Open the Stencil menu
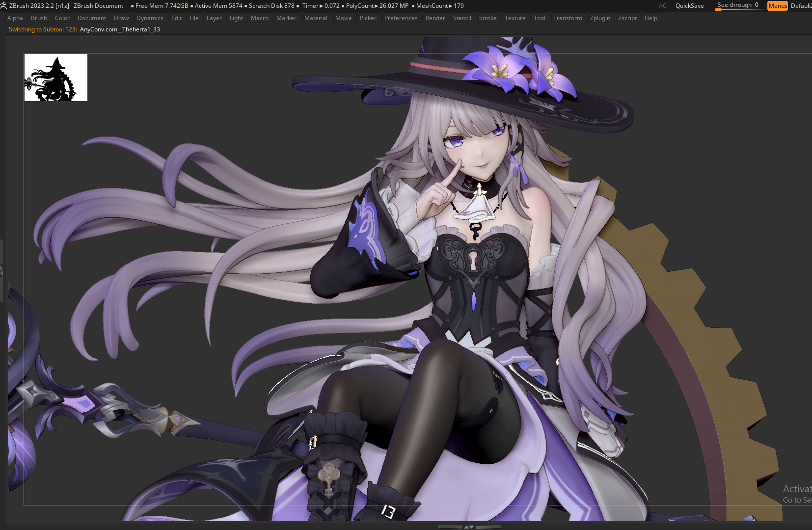This screenshot has width=812, height=530. click(x=462, y=18)
